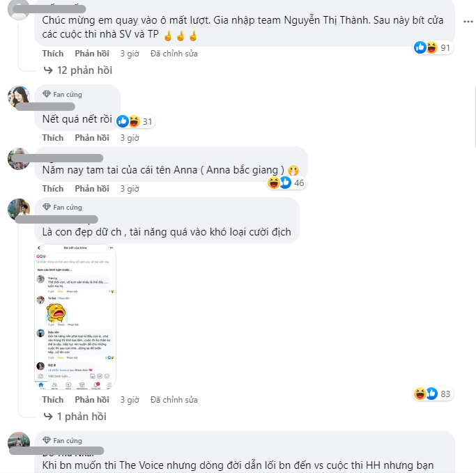
Task: Open the attached phone screenshot image
Action: [x=75, y=317]
